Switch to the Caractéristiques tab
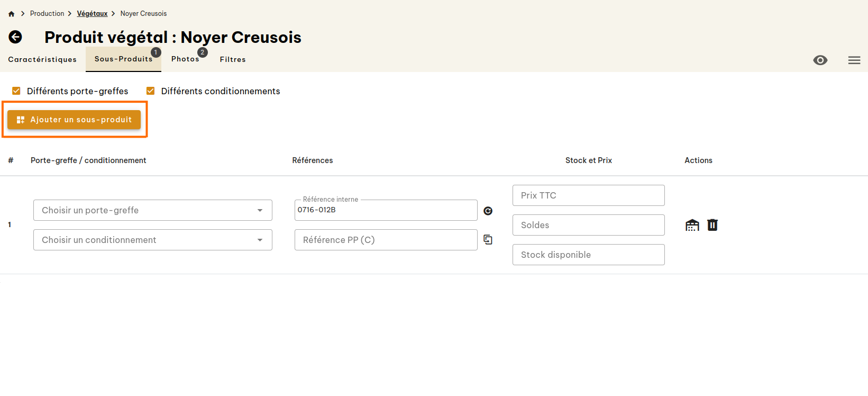Image resolution: width=868 pixels, height=396 pixels. tap(42, 59)
